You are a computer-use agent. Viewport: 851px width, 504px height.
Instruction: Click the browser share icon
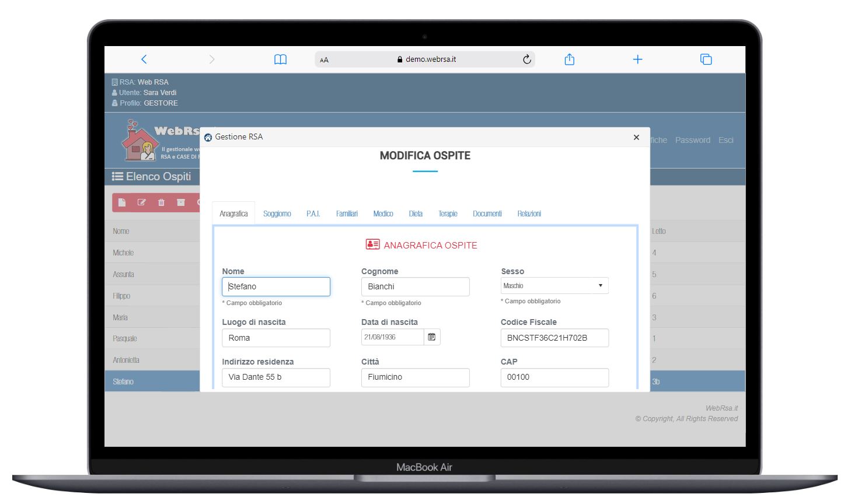tap(569, 60)
